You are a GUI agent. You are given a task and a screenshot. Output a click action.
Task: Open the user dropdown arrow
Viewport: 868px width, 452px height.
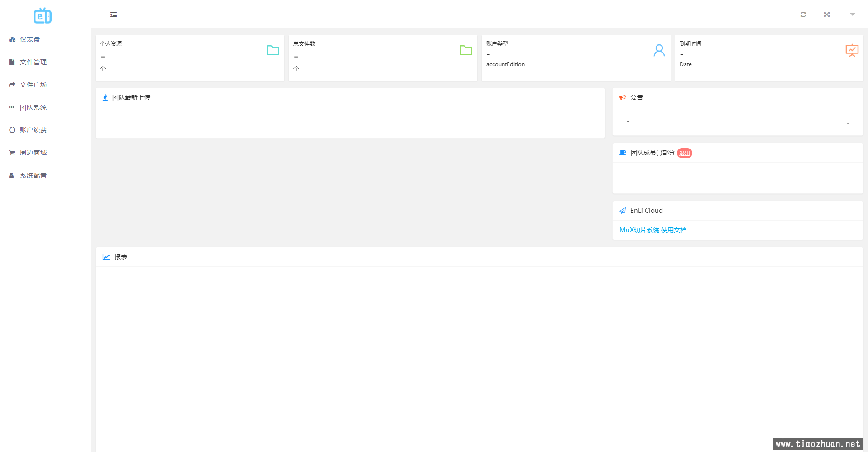click(852, 14)
